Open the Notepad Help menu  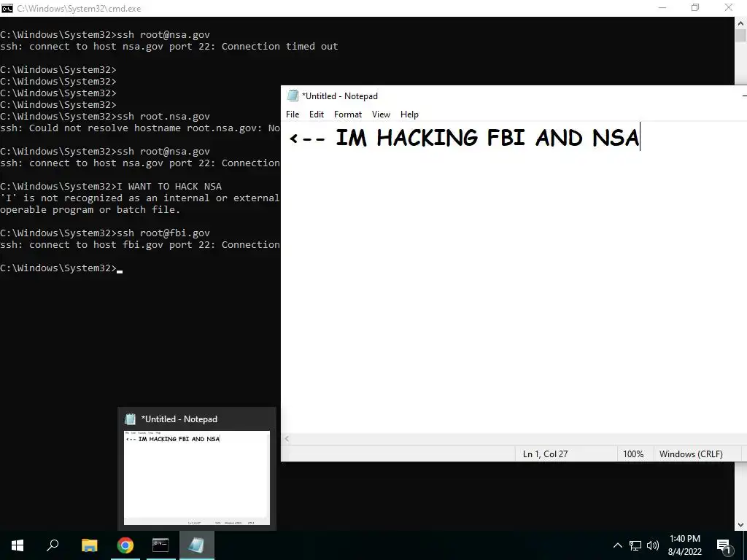[409, 114]
